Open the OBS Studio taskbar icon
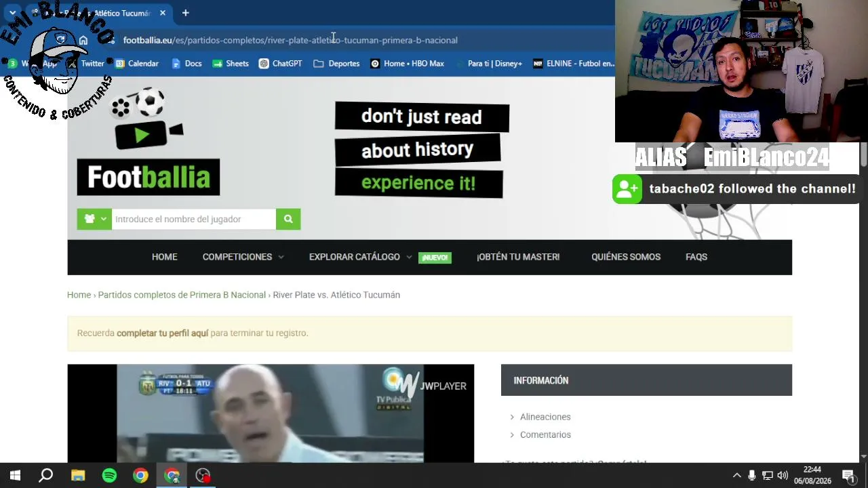The height and width of the screenshot is (488, 868). (203, 475)
